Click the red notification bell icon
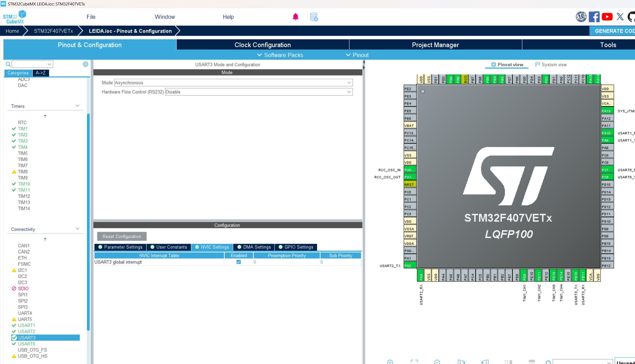This screenshot has height=364, width=635. point(296,17)
